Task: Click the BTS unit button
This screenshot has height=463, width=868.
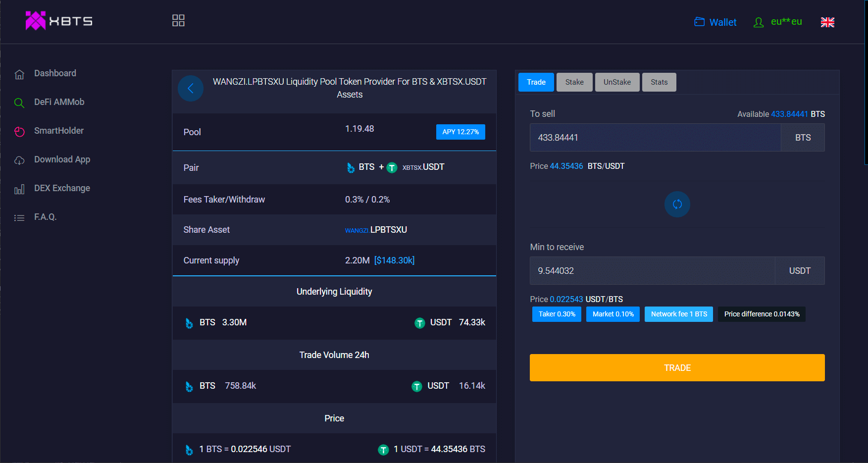Action: (803, 137)
